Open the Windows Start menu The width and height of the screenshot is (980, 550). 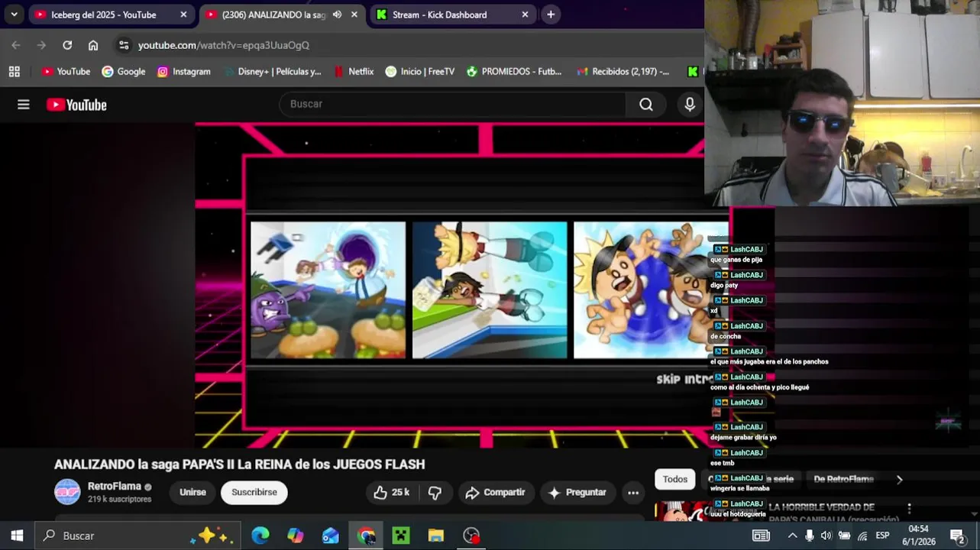pos(17,535)
